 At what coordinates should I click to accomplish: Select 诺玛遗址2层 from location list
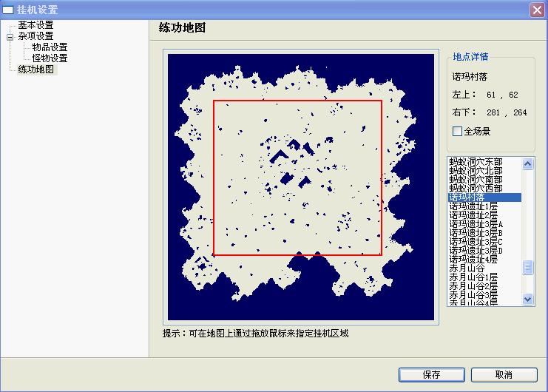coord(473,215)
